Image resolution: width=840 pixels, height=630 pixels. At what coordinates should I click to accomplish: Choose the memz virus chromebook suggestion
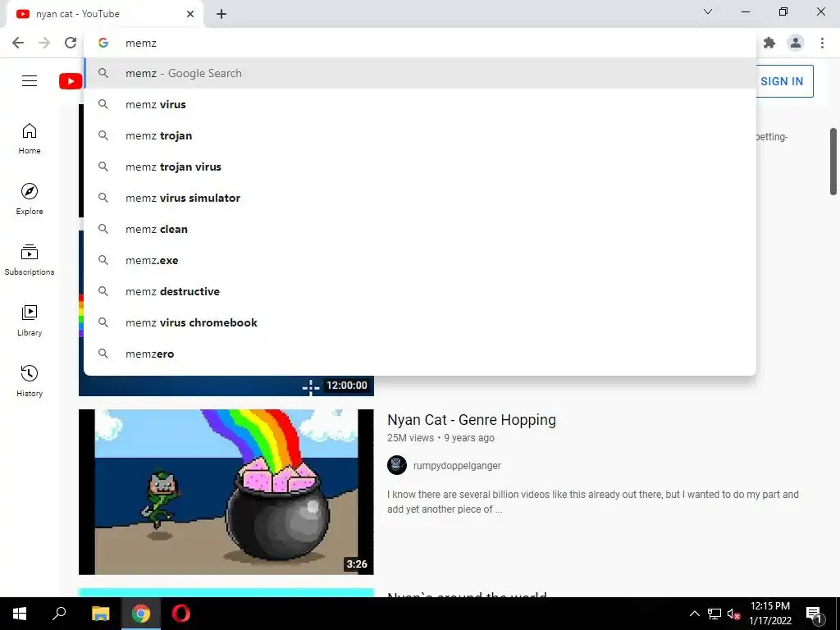click(x=420, y=322)
